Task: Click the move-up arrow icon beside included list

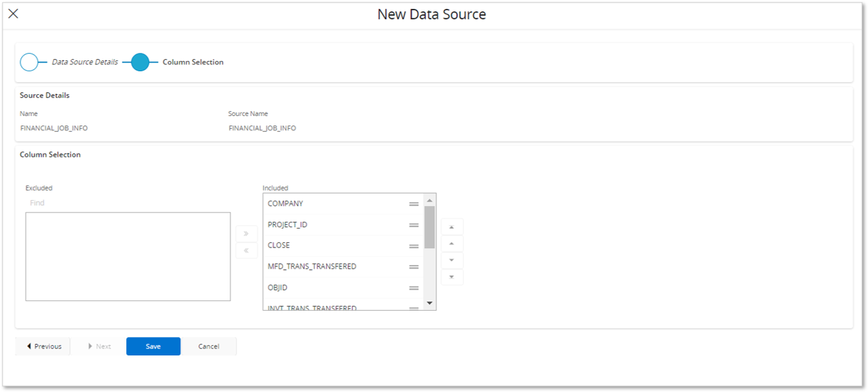Action: click(452, 243)
